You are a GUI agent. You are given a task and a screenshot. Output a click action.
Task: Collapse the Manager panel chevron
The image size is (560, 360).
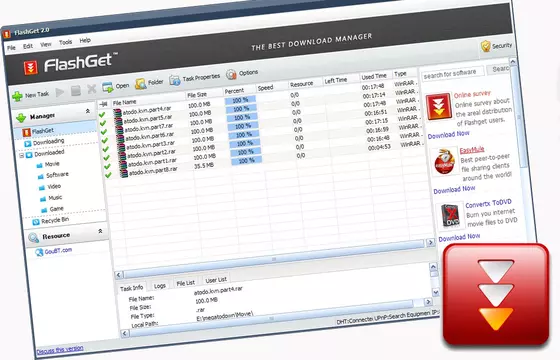(x=88, y=111)
